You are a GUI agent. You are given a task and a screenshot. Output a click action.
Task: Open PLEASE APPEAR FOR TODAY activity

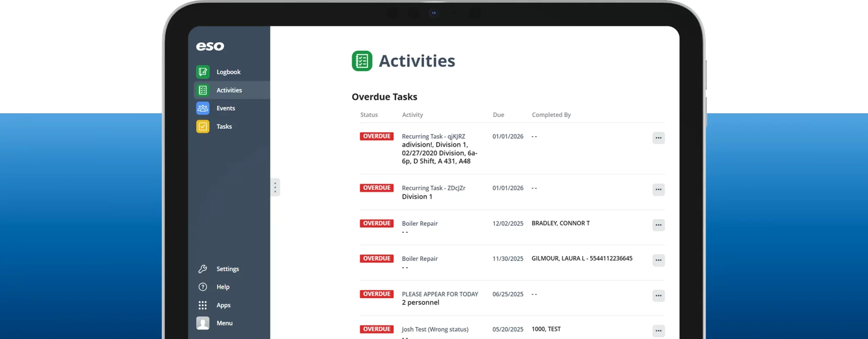tap(440, 294)
